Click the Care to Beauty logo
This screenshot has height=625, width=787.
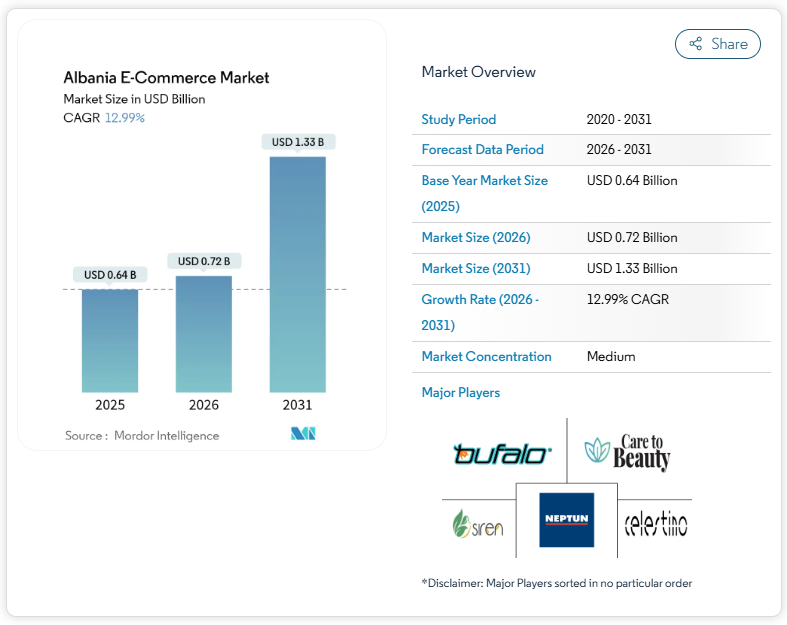(628, 453)
